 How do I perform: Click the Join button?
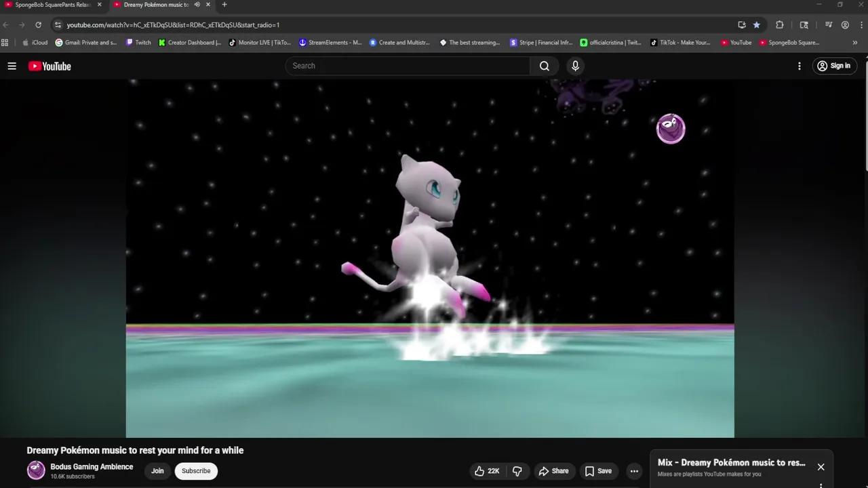[157, 471]
